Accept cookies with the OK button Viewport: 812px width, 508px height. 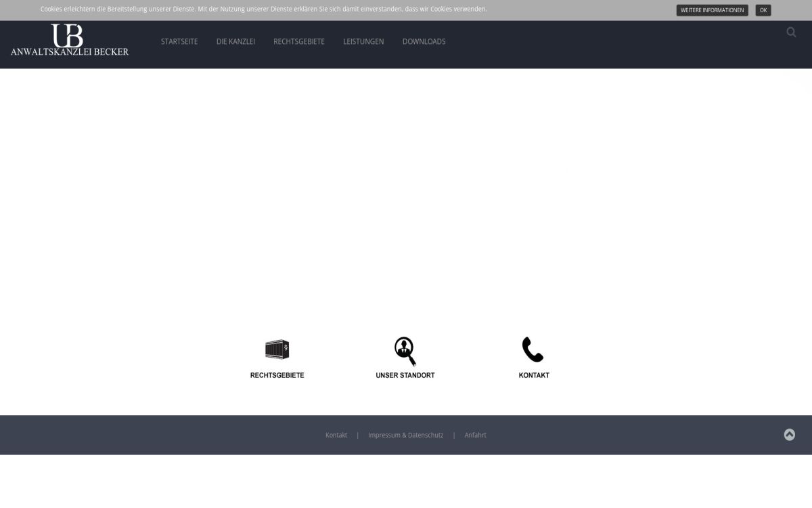[x=763, y=10]
